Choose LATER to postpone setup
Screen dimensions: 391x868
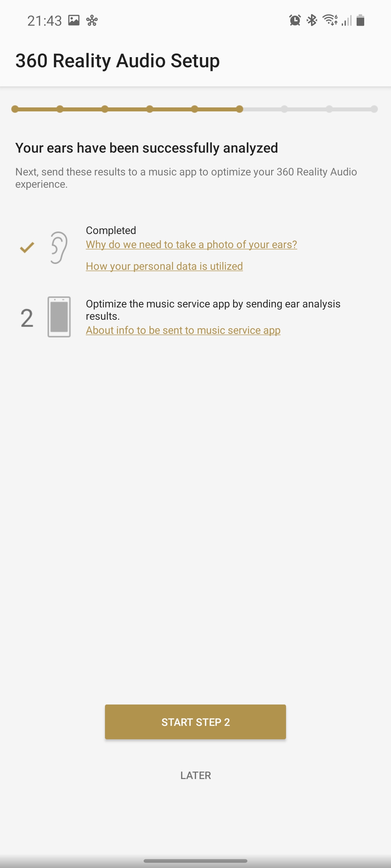click(195, 775)
